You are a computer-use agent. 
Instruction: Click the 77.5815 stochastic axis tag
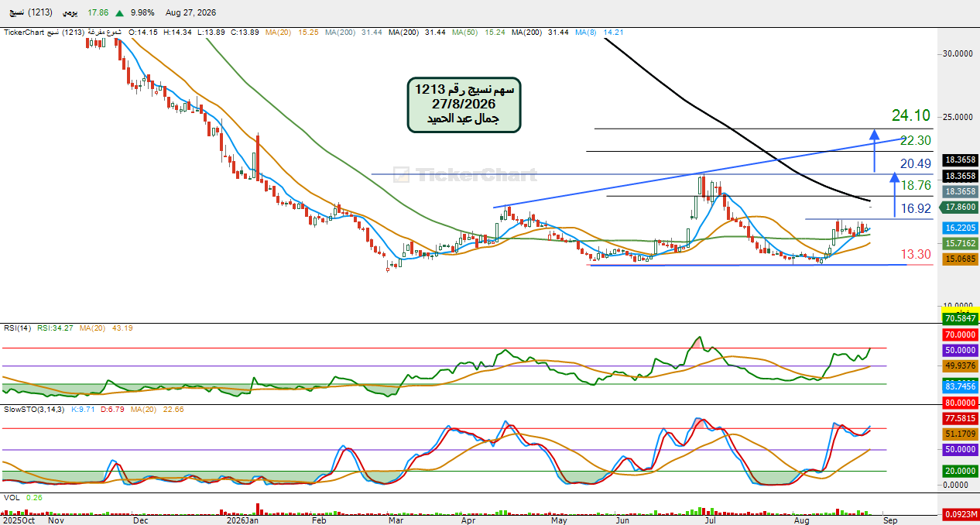point(961,418)
